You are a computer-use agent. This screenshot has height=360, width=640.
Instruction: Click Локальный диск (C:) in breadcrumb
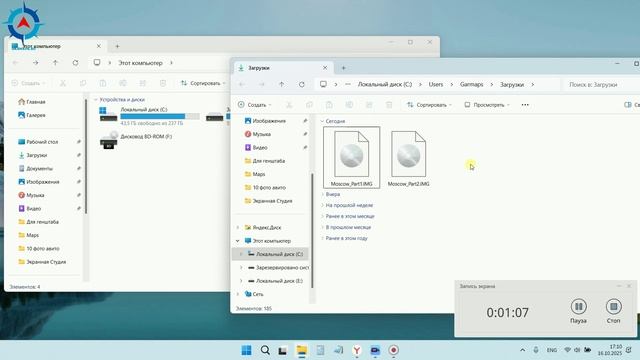[x=384, y=84]
